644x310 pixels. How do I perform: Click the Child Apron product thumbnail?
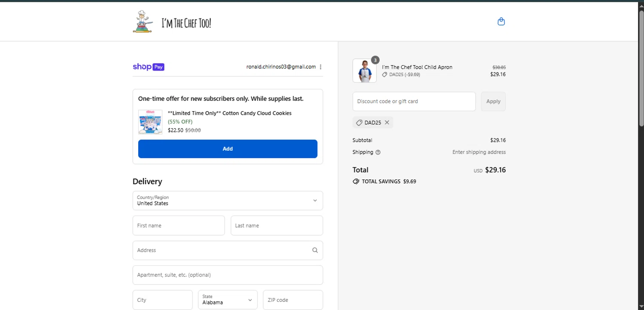click(x=365, y=71)
